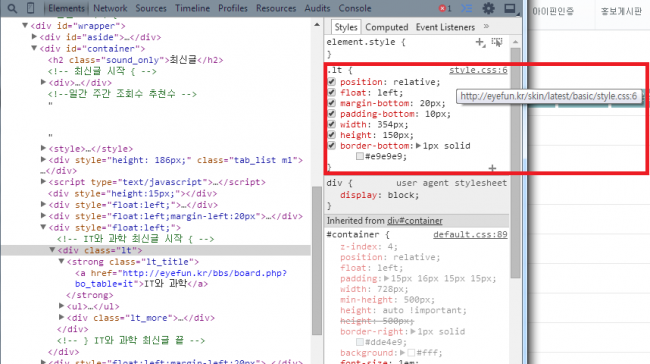This screenshot has height=364, width=650.
Task: Click the Elements panel scroll-up arrow
Action: pos(317,25)
